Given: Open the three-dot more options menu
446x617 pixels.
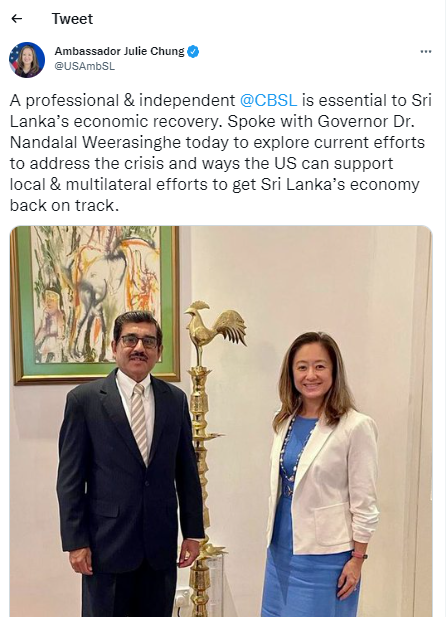Looking at the screenshot, I should pos(426,52).
